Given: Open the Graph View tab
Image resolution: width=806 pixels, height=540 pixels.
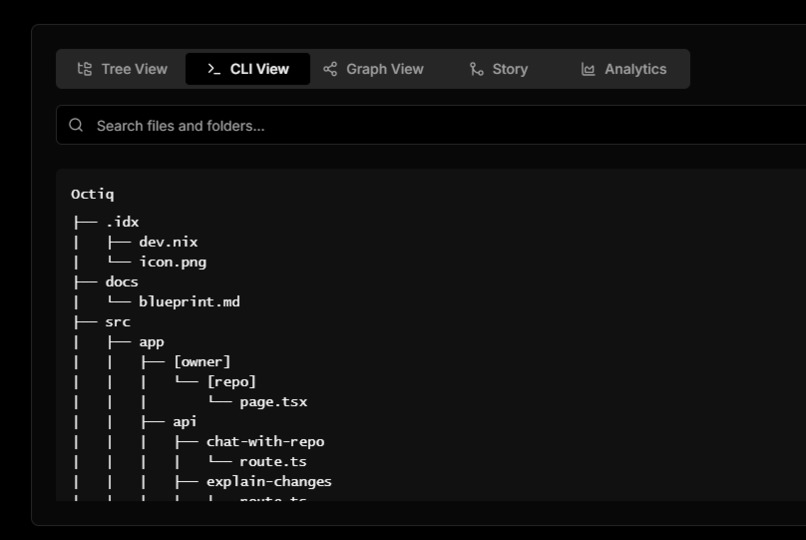Looking at the screenshot, I should coord(373,69).
